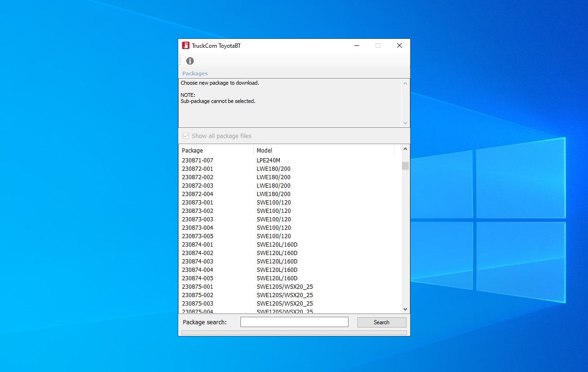588x372 pixels.
Task: Click the info icon in the toolbar
Action: [x=190, y=61]
